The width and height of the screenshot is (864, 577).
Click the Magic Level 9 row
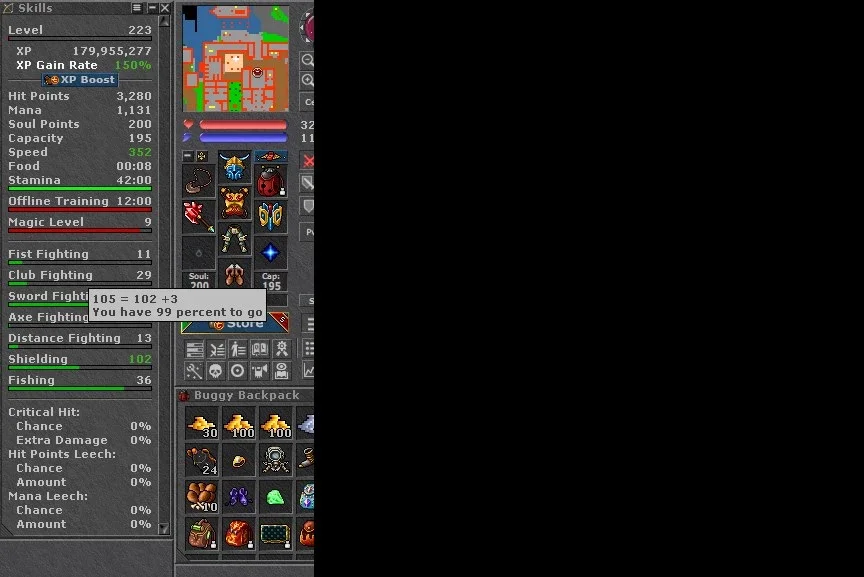(80, 222)
